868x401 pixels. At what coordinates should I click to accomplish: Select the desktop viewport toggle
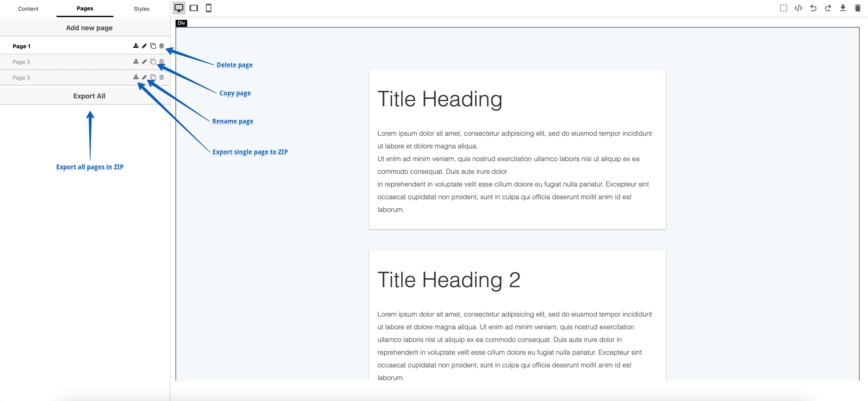coord(179,8)
